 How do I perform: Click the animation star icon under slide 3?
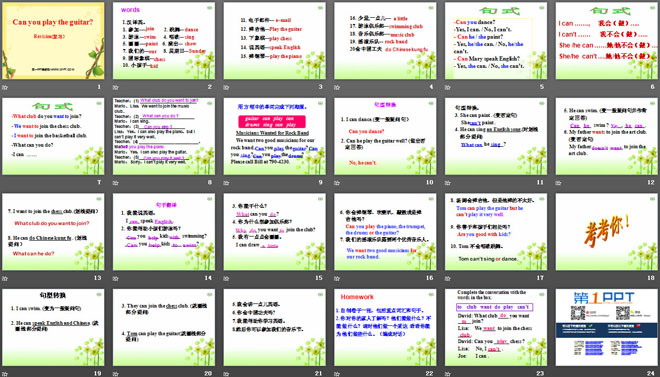[226, 88]
